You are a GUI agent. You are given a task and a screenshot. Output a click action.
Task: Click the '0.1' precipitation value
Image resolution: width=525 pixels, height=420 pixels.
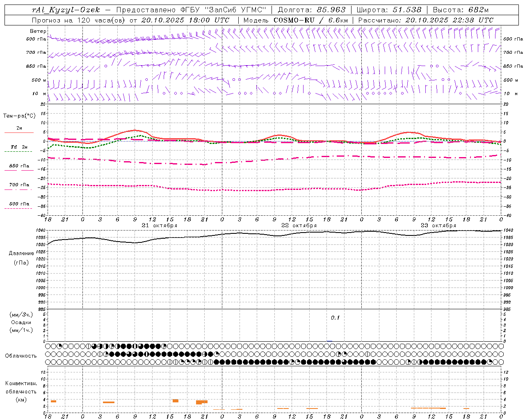pyautogui.click(x=336, y=318)
